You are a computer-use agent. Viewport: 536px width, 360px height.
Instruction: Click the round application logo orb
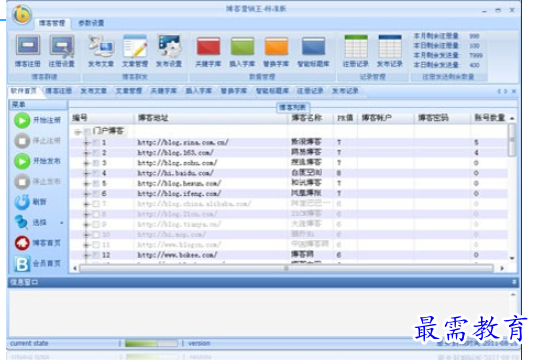22,14
